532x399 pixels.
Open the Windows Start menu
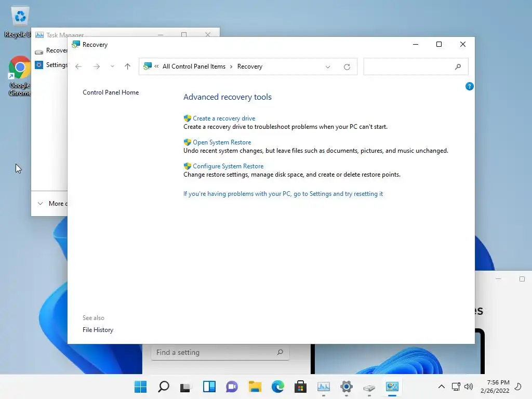(140, 387)
